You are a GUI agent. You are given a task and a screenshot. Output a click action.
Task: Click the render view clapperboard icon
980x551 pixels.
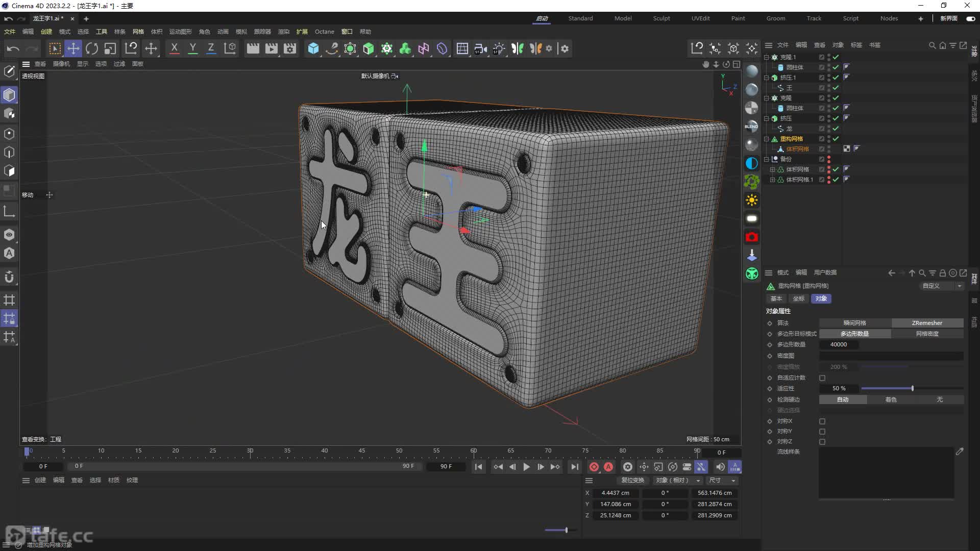pyautogui.click(x=253, y=48)
